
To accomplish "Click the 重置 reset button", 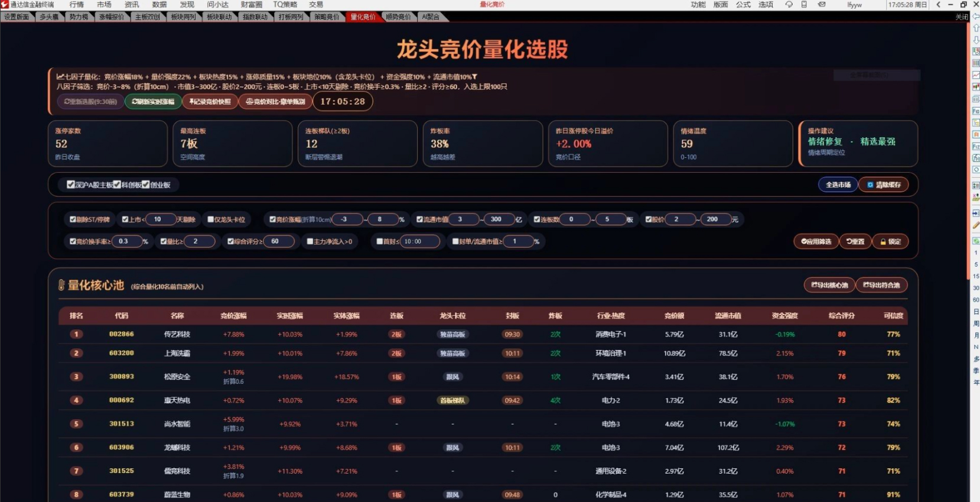I will point(855,241).
